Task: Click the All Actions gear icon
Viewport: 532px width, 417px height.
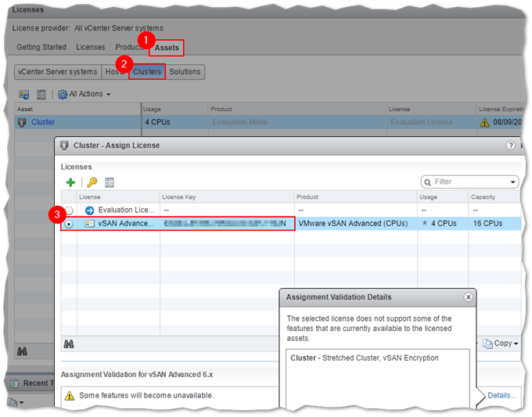Action: point(63,94)
